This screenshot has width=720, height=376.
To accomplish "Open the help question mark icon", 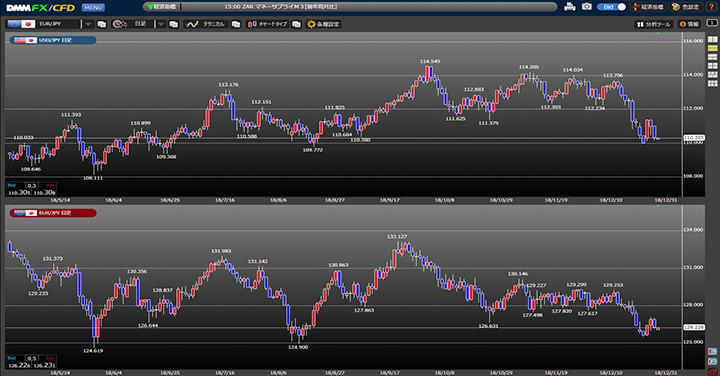I will (711, 7).
